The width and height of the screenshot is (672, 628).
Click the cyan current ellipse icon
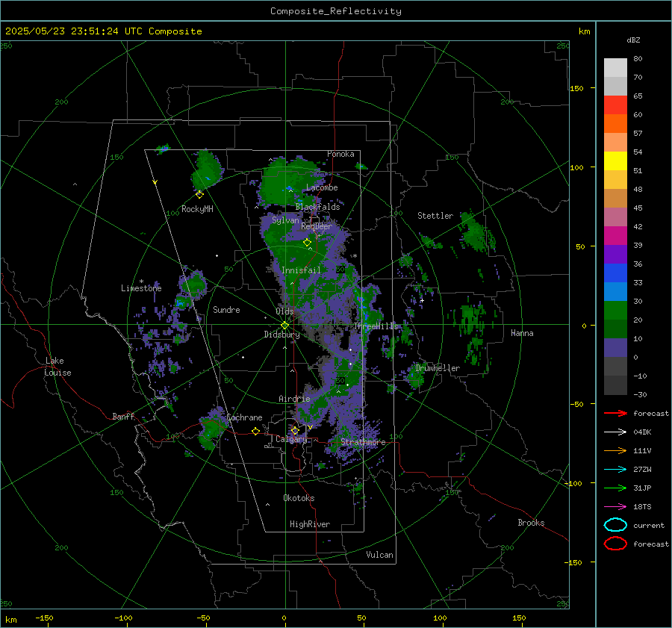[615, 525]
